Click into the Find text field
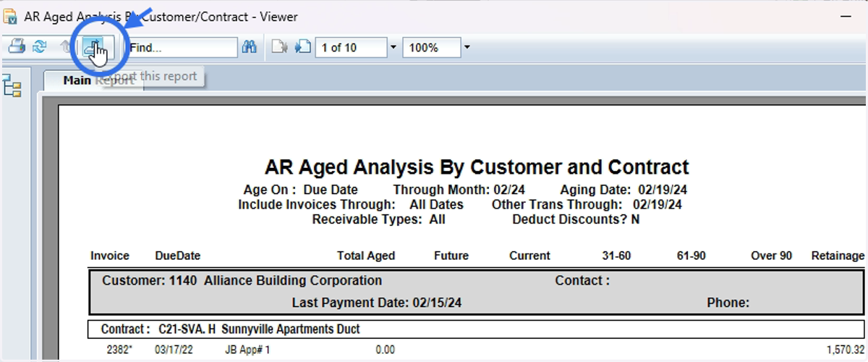868x362 pixels. (x=182, y=48)
